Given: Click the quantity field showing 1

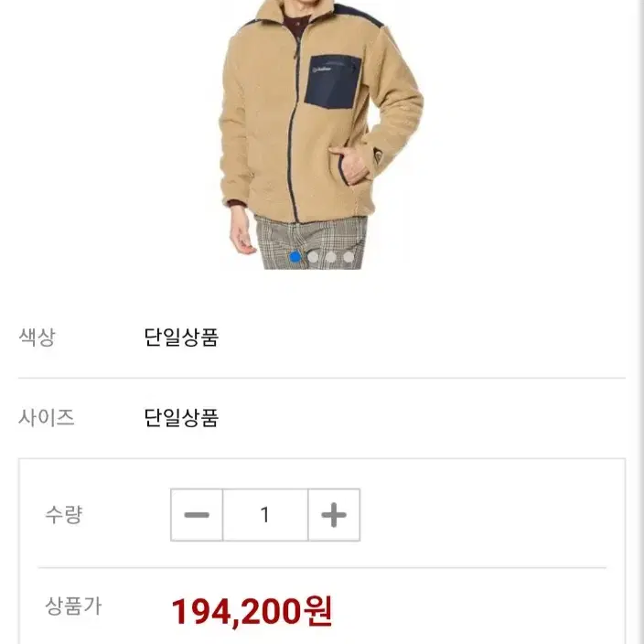Looking at the screenshot, I should [x=265, y=515].
